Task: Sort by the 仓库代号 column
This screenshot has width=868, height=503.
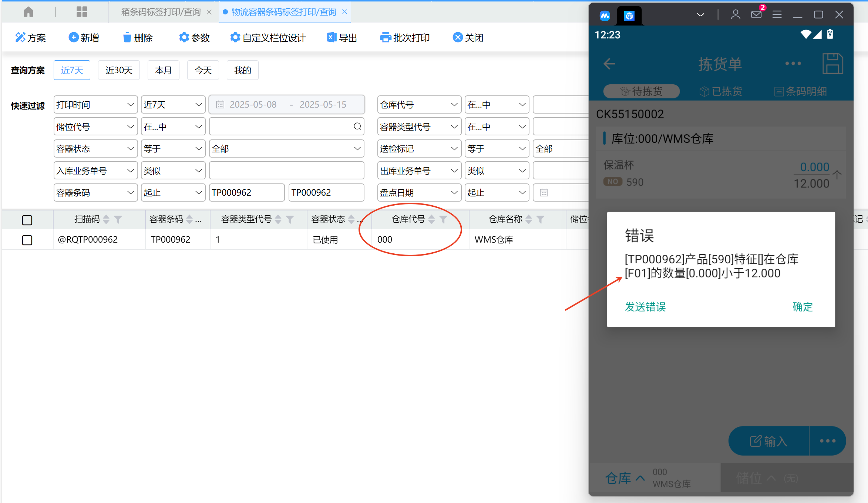Action: click(431, 219)
